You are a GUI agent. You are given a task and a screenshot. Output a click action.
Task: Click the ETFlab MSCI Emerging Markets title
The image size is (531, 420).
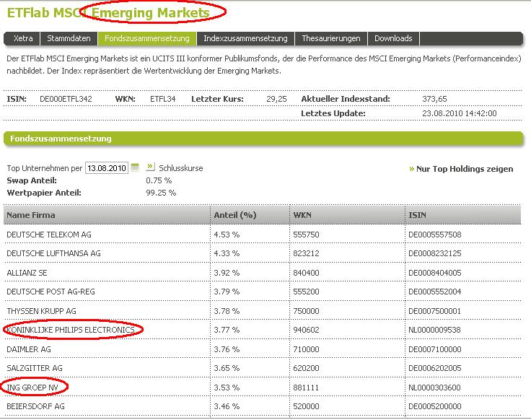[x=108, y=13]
